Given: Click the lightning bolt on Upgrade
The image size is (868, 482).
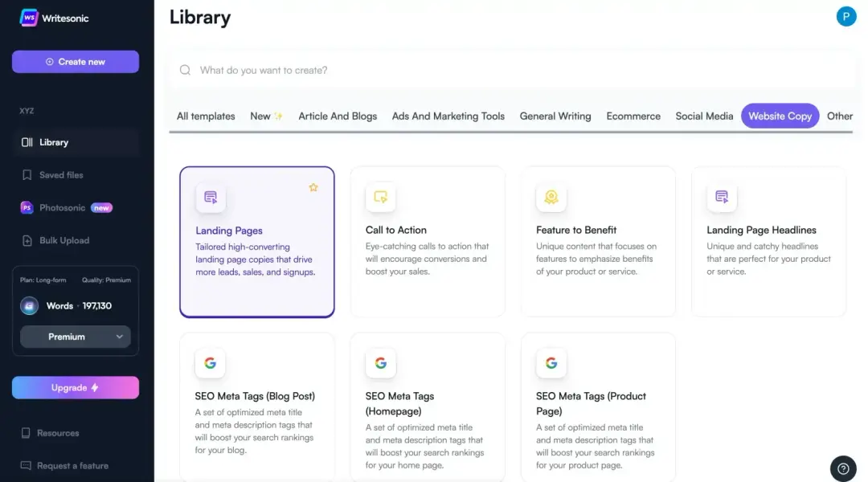Looking at the screenshot, I should click(x=95, y=387).
